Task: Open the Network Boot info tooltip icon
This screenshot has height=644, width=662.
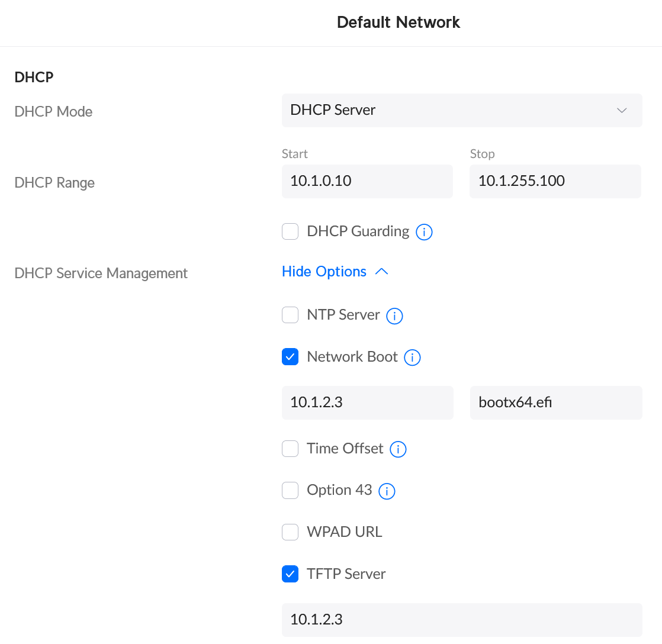Action: click(412, 358)
